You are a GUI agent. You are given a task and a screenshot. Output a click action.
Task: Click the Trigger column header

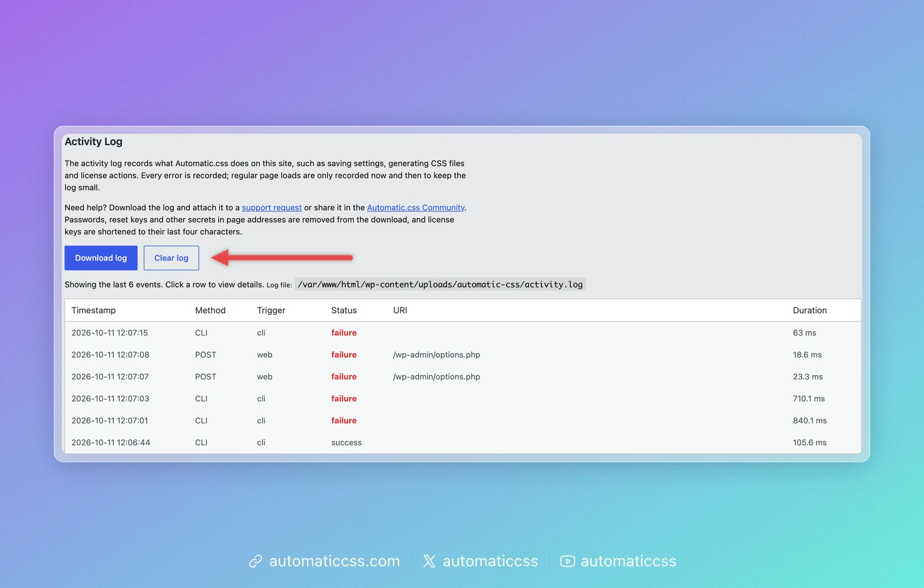tap(271, 310)
